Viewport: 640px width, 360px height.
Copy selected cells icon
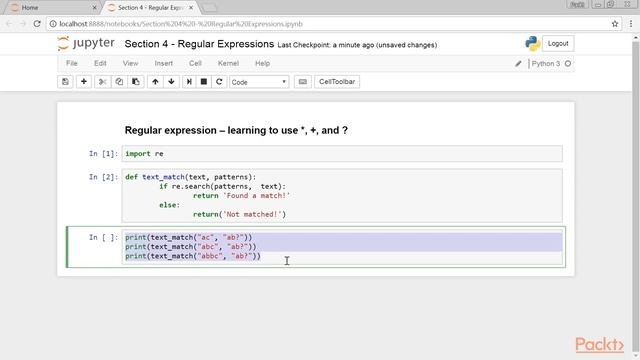coord(119,82)
